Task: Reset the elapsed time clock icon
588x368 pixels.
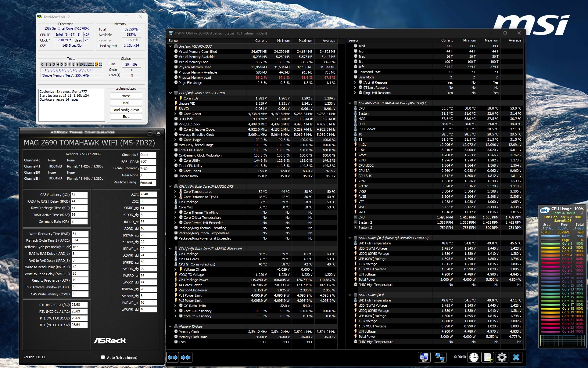Action: [474, 357]
